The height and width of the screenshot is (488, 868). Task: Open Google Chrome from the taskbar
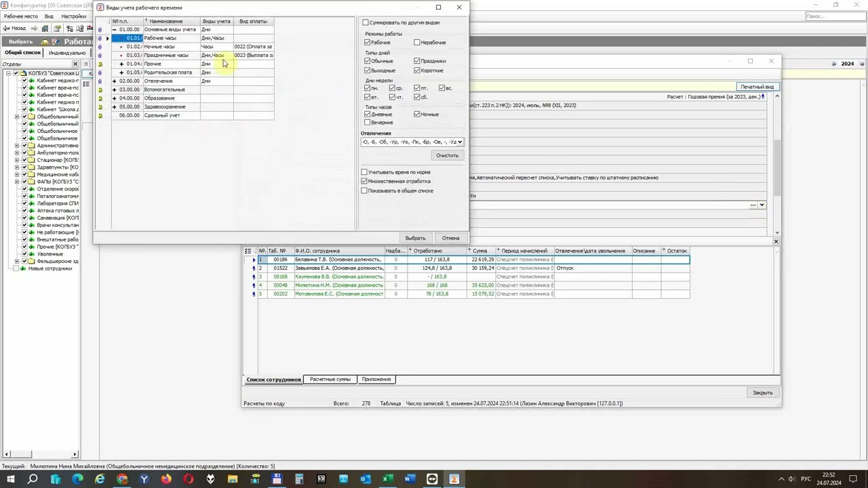(122, 479)
